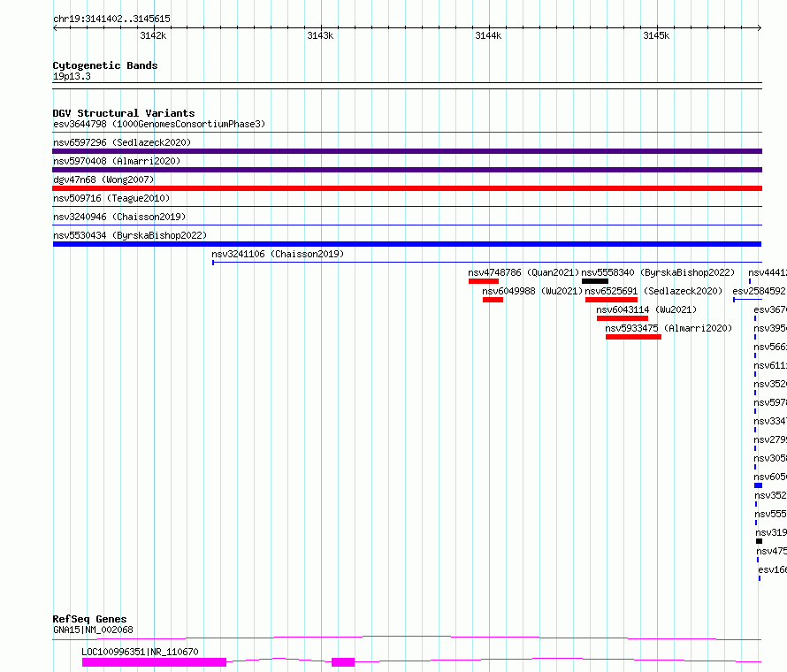Select the large magenta LOC100996351 exon block

tap(154, 662)
